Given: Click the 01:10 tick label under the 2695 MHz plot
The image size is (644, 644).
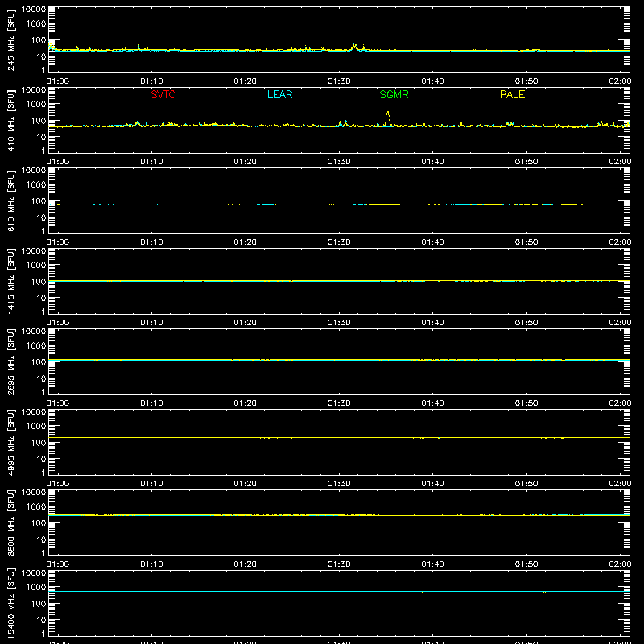Looking at the screenshot, I should 151,403.
